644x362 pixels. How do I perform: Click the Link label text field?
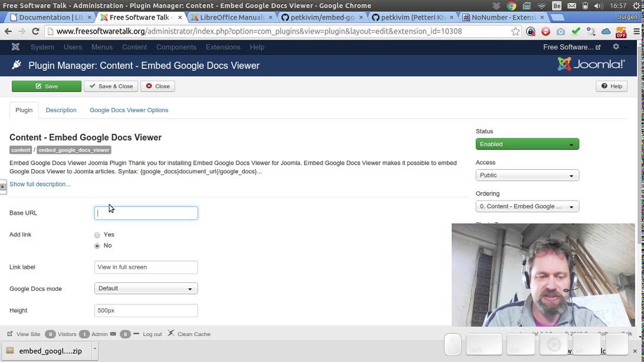[x=146, y=267]
